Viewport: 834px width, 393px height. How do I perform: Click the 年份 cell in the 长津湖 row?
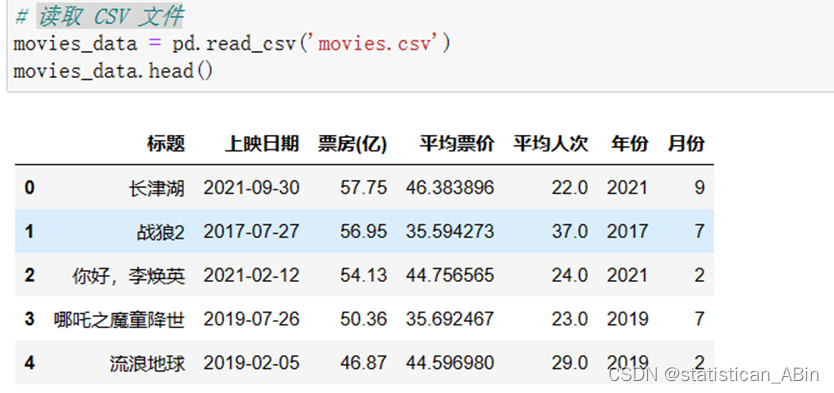(x=628, y=188)
